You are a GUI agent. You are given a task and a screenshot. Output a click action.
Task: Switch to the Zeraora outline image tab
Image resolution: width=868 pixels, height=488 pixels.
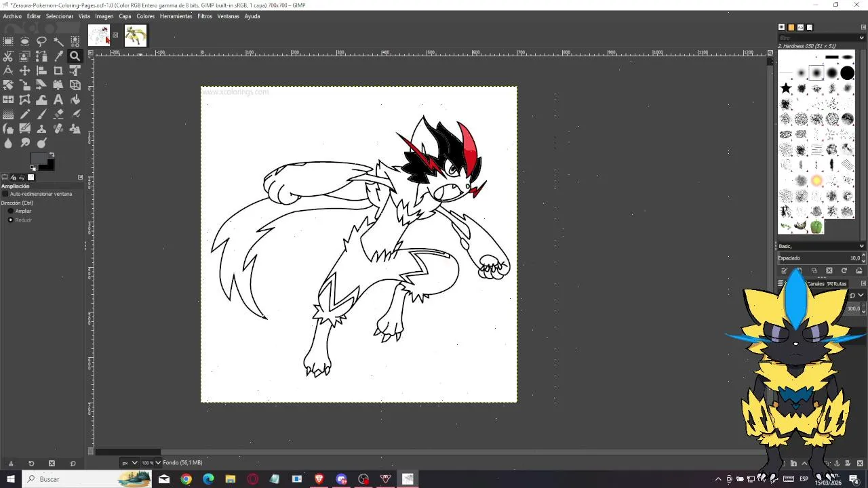click(98, 35)
